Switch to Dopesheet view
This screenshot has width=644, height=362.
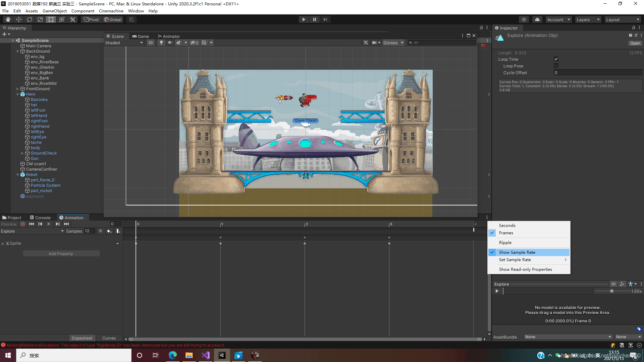tap(82, 338)
